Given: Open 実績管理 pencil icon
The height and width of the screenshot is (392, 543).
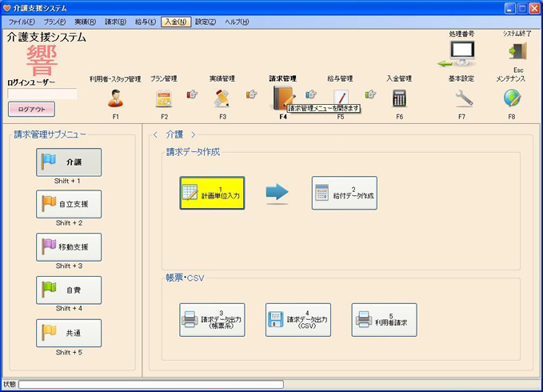Looking at the screenshot, I should (x=222, y=98).
